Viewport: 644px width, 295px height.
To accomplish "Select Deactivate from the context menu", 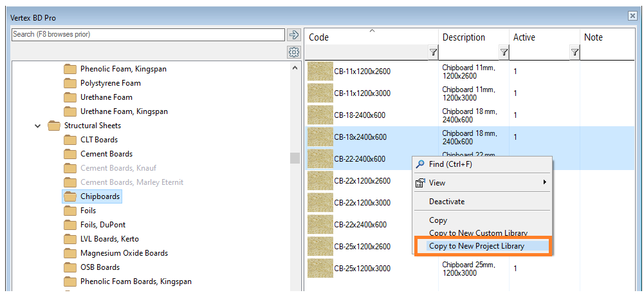I will click(446, 202).
